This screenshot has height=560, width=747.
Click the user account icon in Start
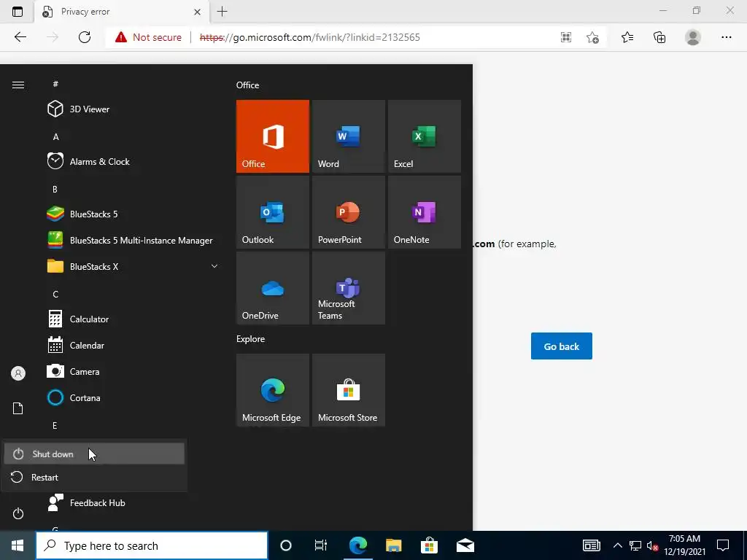point(18,373)
